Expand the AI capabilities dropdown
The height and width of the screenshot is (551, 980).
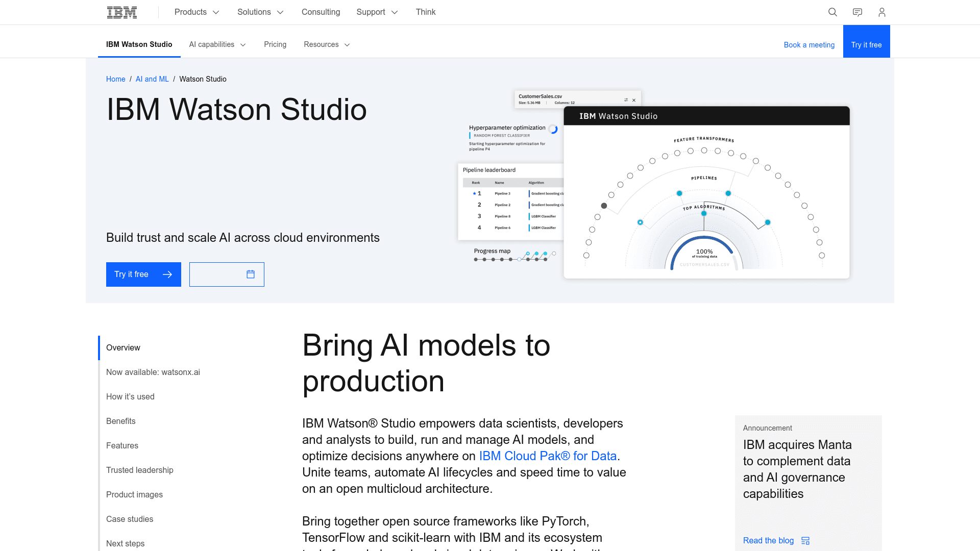(x=217, y=44)
